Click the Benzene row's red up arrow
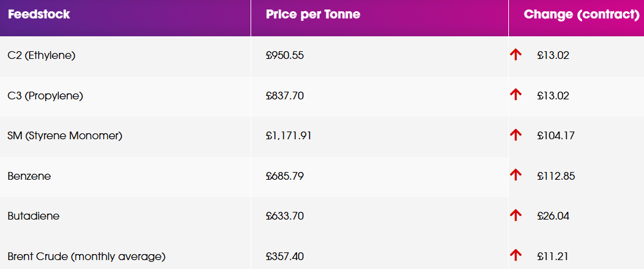The image size is (644, 269). coord(515,175)
